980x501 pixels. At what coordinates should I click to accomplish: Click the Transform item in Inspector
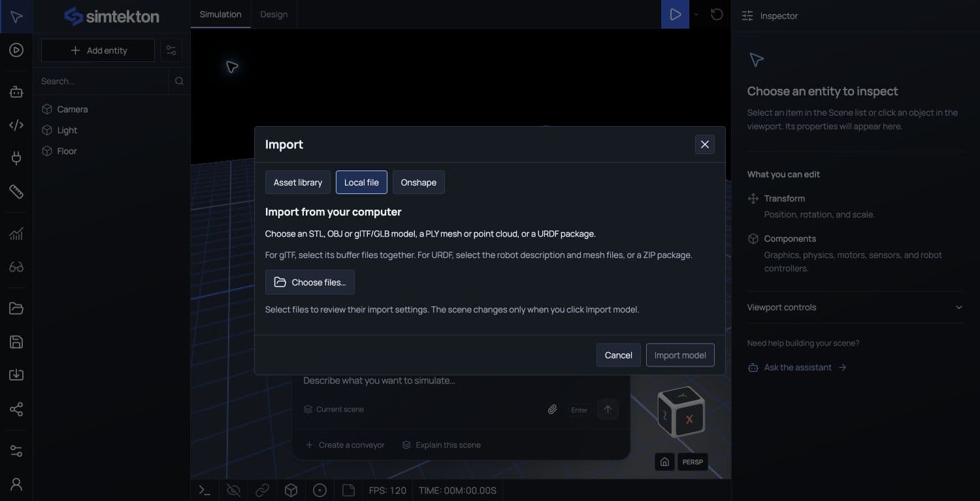855,206
